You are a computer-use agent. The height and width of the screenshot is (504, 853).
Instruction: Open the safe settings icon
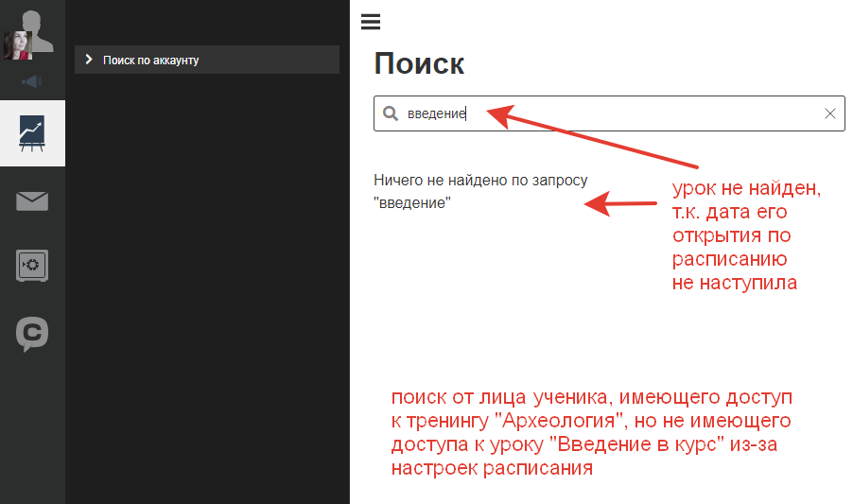(32, 266)
